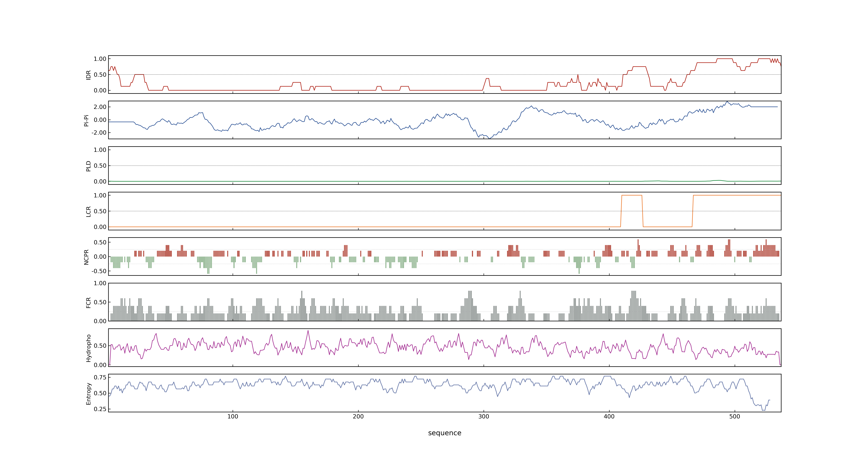Click the Pi-Pi y-axis label
868x463 pixels.
pos(86,120)
